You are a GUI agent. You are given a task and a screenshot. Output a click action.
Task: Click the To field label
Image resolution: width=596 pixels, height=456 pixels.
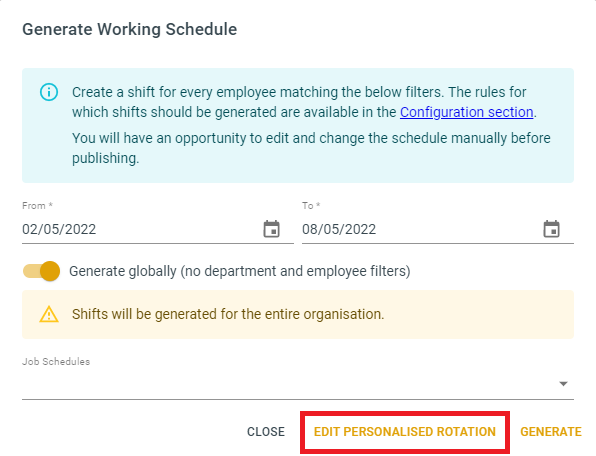[311, 206]
